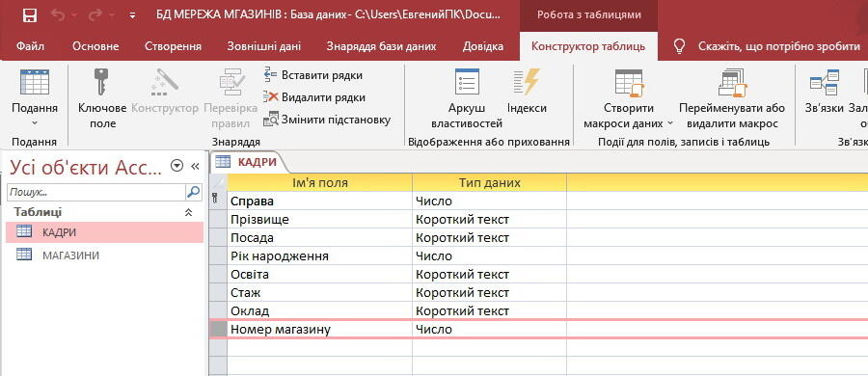Viewport: 868px width, 376px height.
Task: Click Короткий текст type for Прізвище
Action: pyautogui.click(x=489, y=219)
